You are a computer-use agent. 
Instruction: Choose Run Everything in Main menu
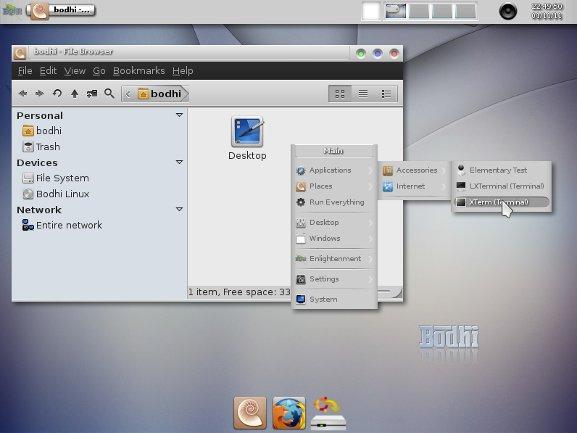(x=334, y=202)
